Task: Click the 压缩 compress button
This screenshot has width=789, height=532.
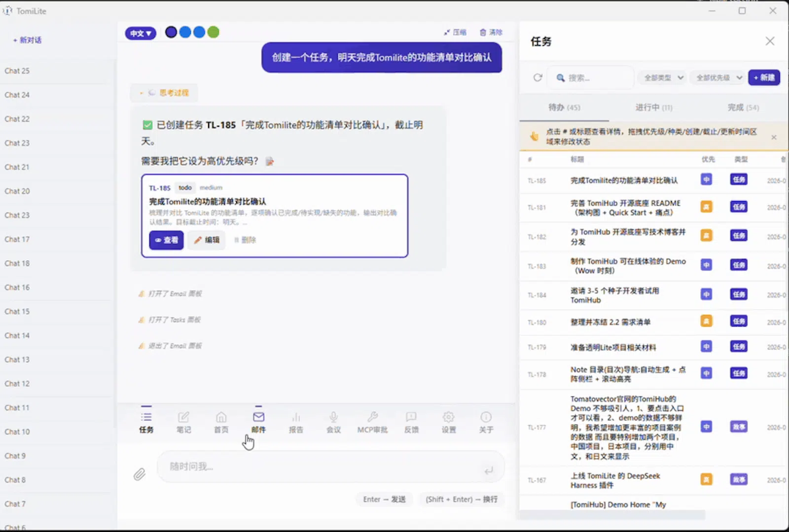Action: pos(455,33)
